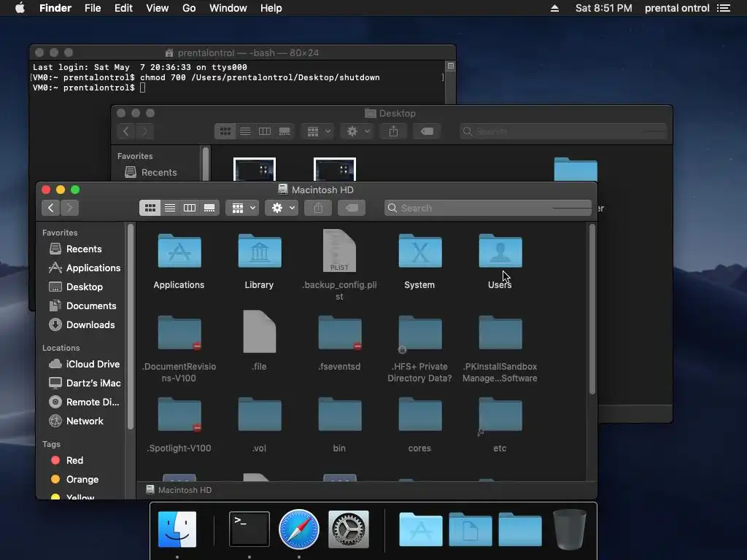747x560 pixels.
Task: Select the .vol folder
Action: pyautogui.click(x=260, y=415)
